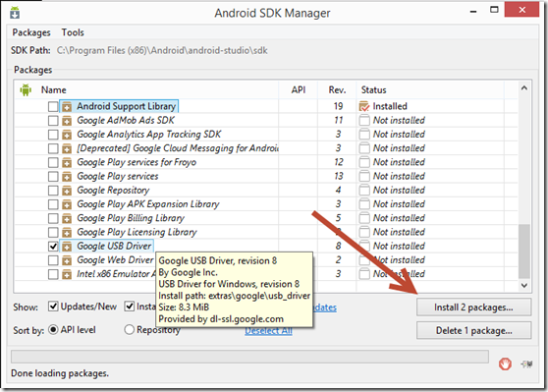548x392 pixels.
Task: Click the Not installed status icon for Google Repository
Action: point(364,190)
